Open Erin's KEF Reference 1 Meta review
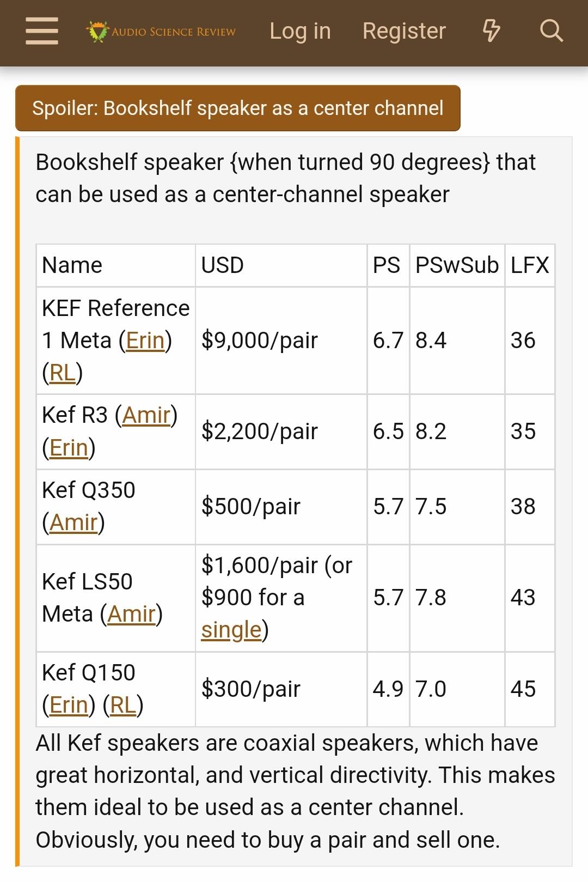 (x=145, y=341)
